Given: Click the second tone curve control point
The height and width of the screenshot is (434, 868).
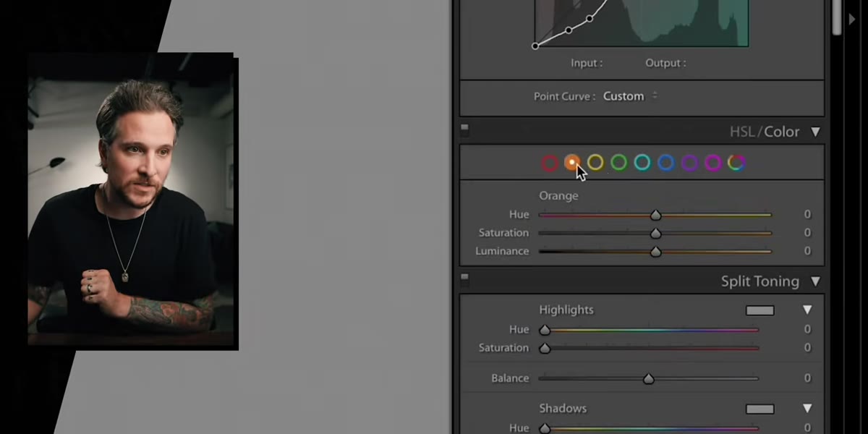Looking at the screenshot, I should pyautogui.click(x=569, y=30).
